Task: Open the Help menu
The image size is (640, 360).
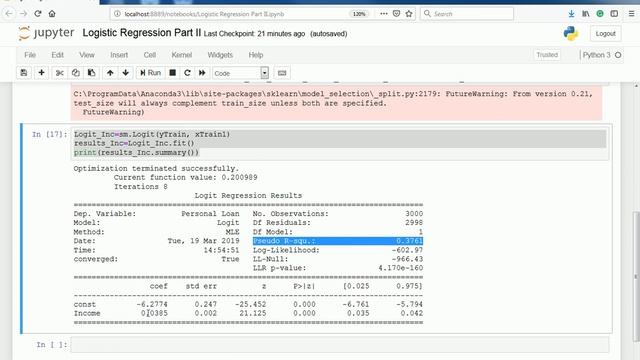Action: (256, 55)
